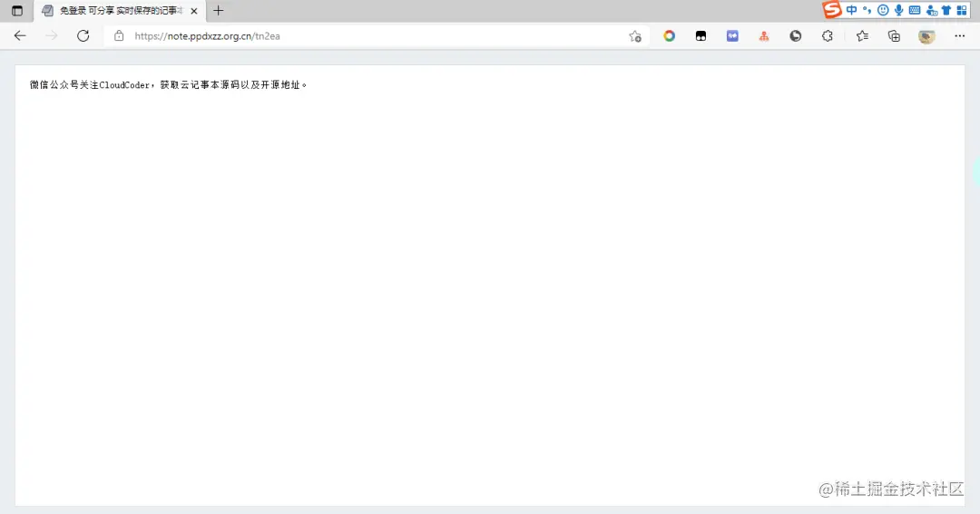Close the 免登录 可分享 notepad tab
The image size is (980, 514).
[194, 11]
